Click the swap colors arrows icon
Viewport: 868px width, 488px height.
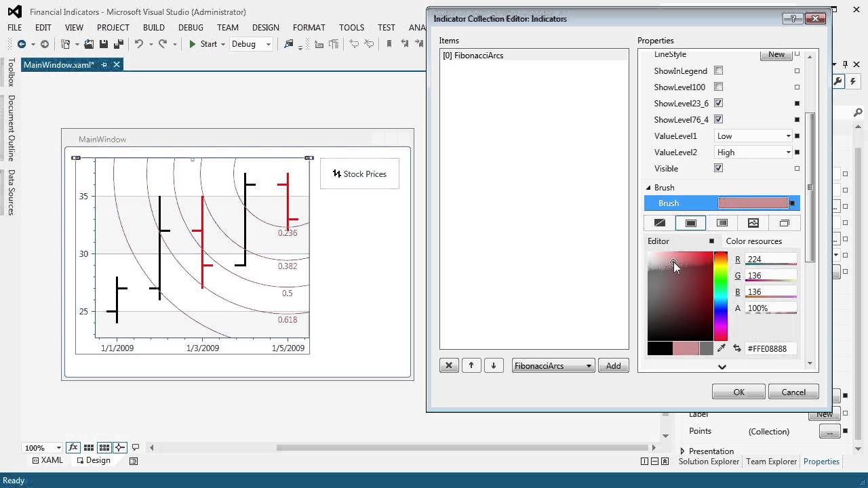tap(737, 348)
